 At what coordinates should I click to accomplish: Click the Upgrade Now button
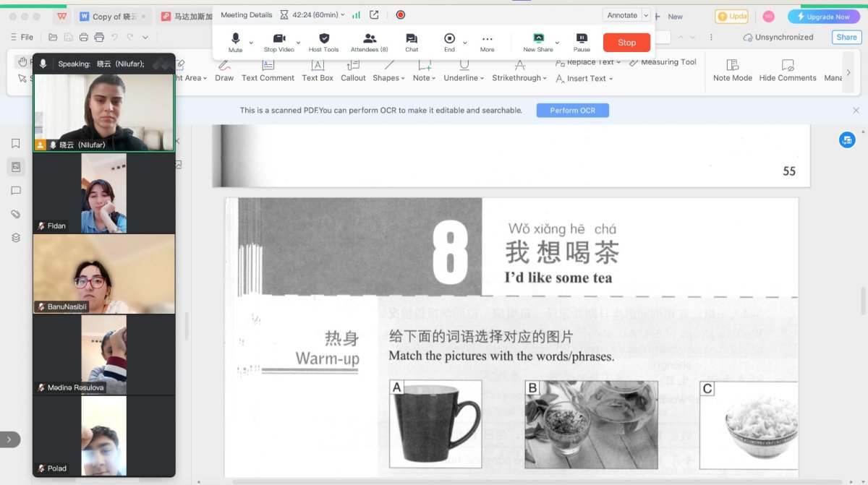tap(823, 16)
